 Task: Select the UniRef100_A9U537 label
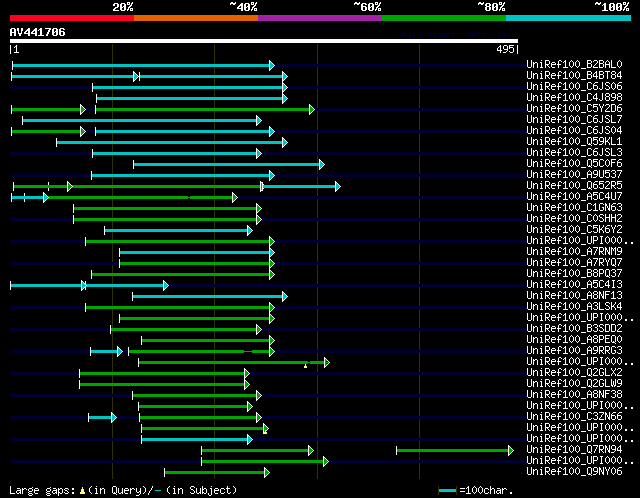[574, 175]
